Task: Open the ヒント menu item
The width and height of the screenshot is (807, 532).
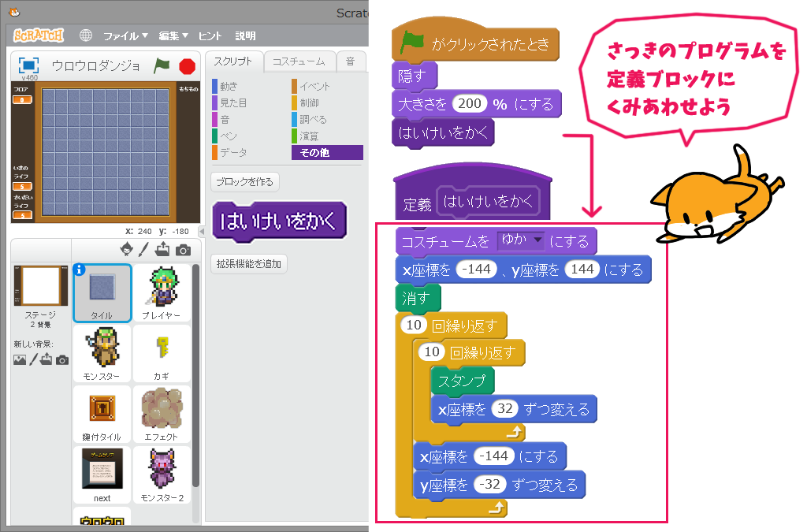Action: click(210, 36)
